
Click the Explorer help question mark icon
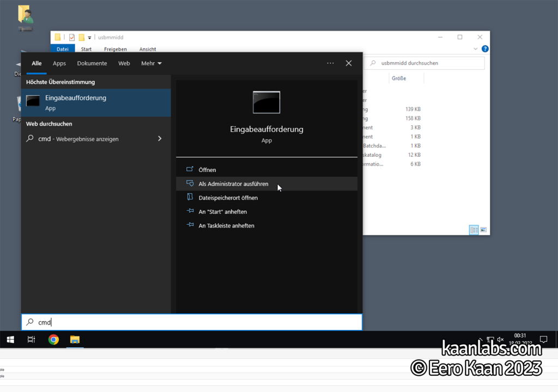pyautogui.click(x=484, y=49)
